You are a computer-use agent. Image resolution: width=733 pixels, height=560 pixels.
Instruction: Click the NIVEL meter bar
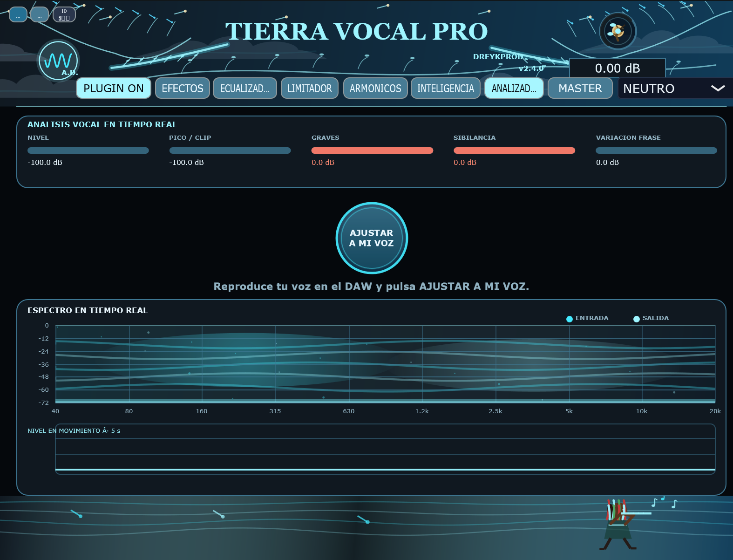pyautogui.click(x=88, y=150)
